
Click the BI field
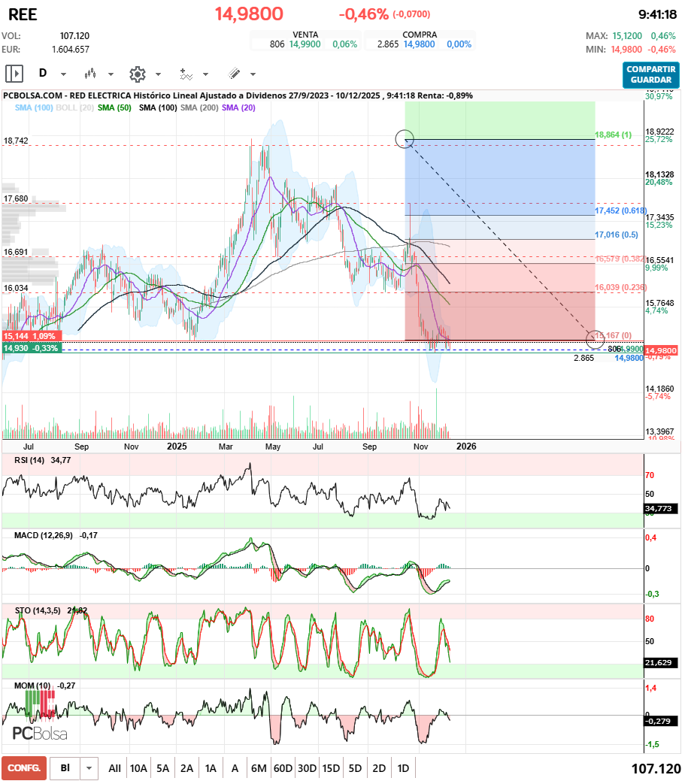click(65, 768)
